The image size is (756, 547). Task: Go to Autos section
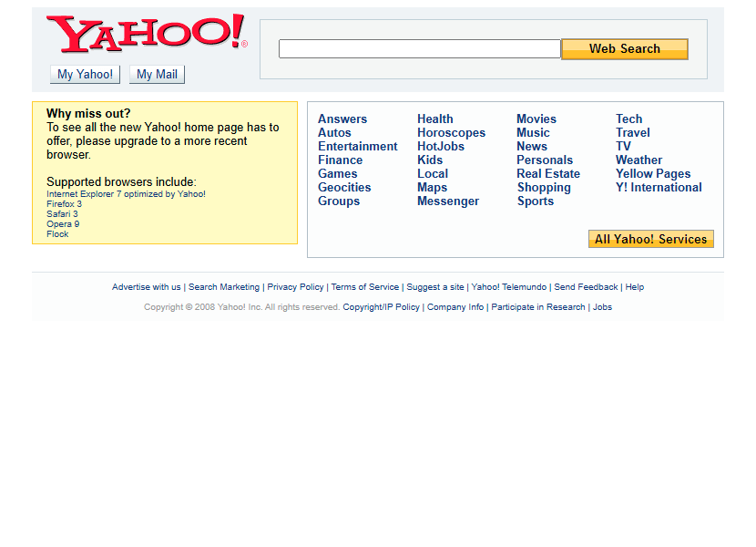[x=334, y=133]
